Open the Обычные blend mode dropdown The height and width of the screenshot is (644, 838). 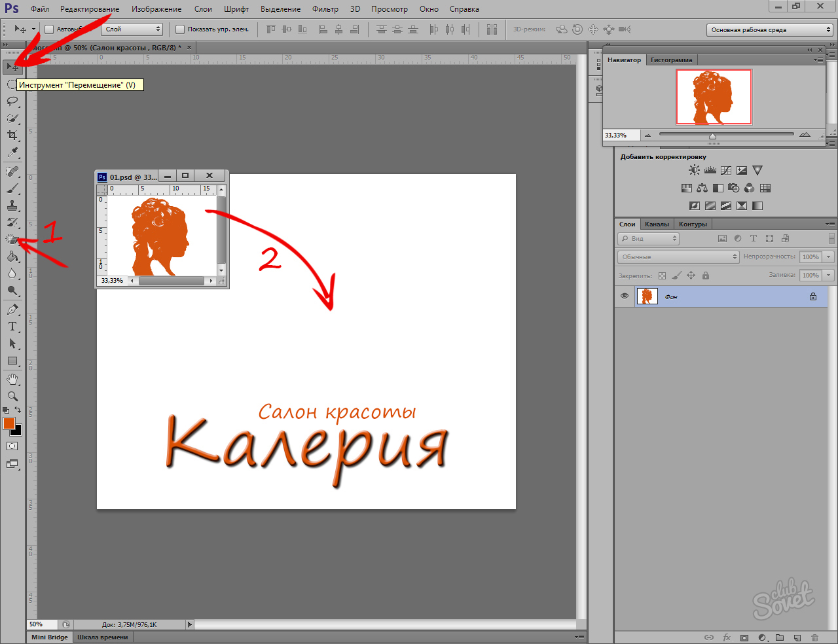(678, 257)
